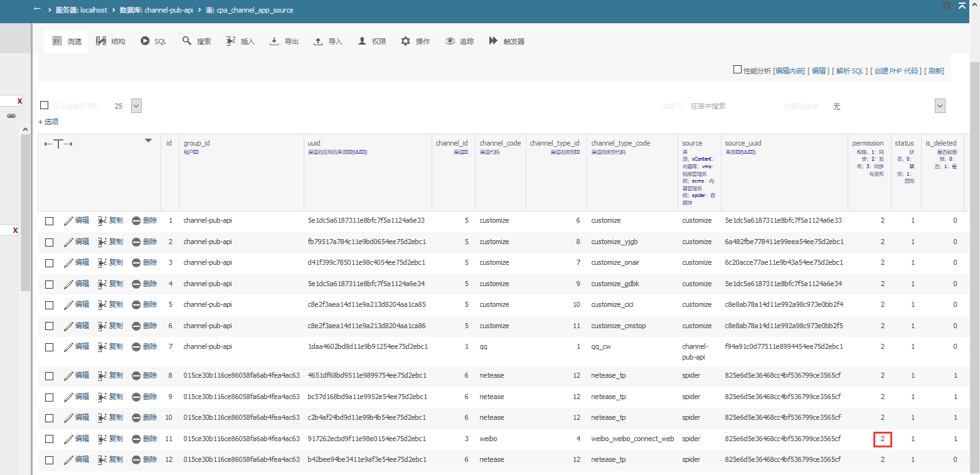
Task: Open the row count dropdown showing 25
Action: coord(136,106)
